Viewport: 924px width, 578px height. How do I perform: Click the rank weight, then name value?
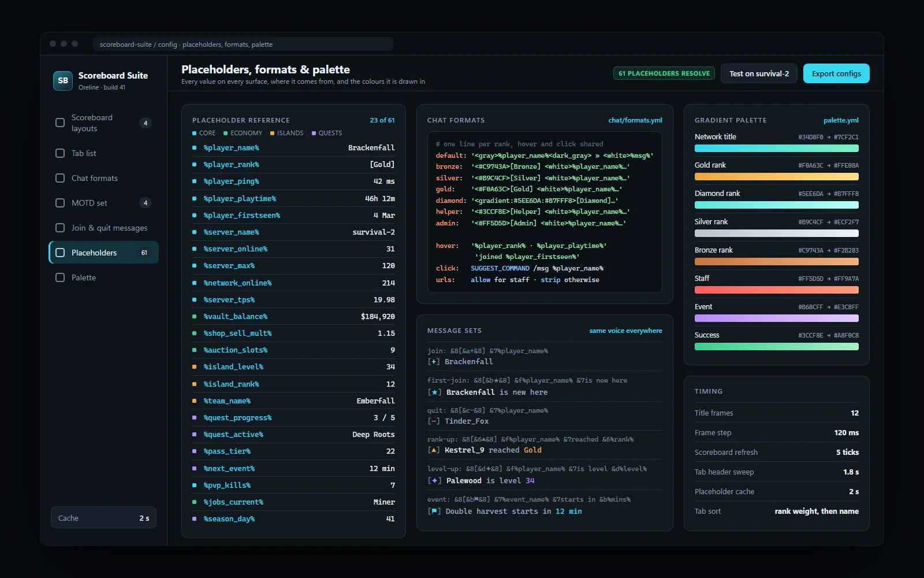pyautogui.click(x=817, y=512)
